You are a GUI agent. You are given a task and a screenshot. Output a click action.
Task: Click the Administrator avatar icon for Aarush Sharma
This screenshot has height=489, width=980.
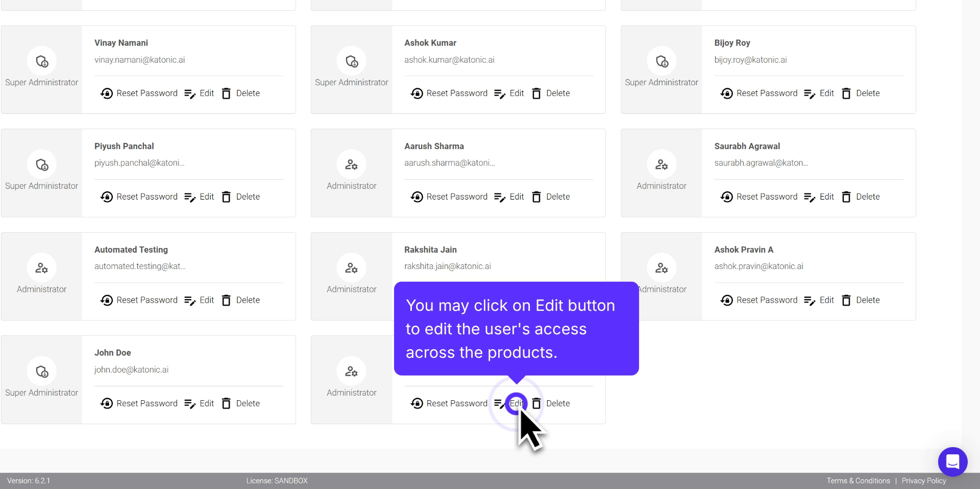352,164
